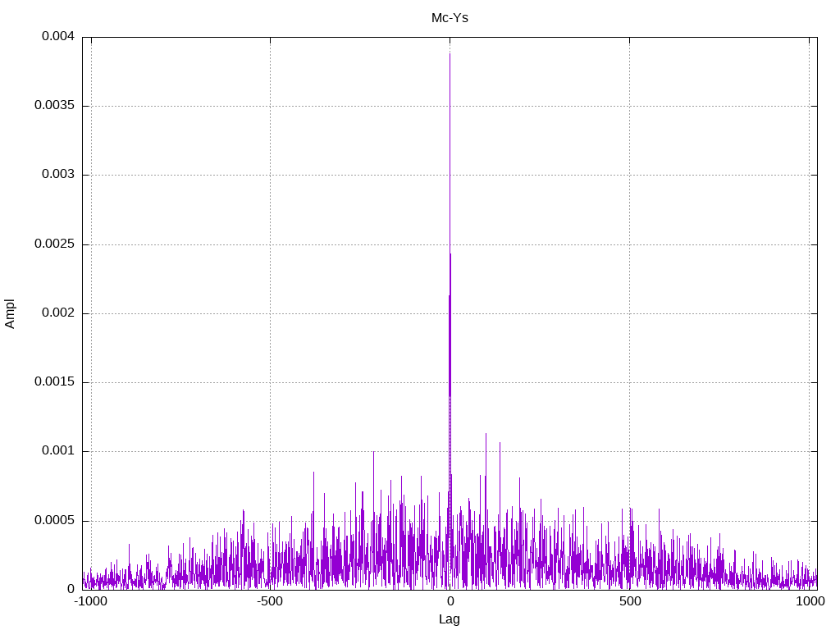Click the Ampl y-axis label
The height and width of the screenshot is (630, 840).
pyautogui.click(x=10, y=313)
